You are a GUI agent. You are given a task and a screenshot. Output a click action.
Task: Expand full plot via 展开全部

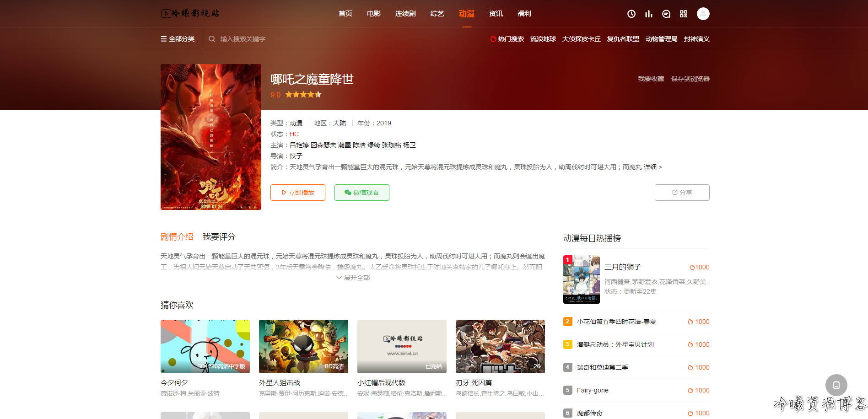pos(353,278)
